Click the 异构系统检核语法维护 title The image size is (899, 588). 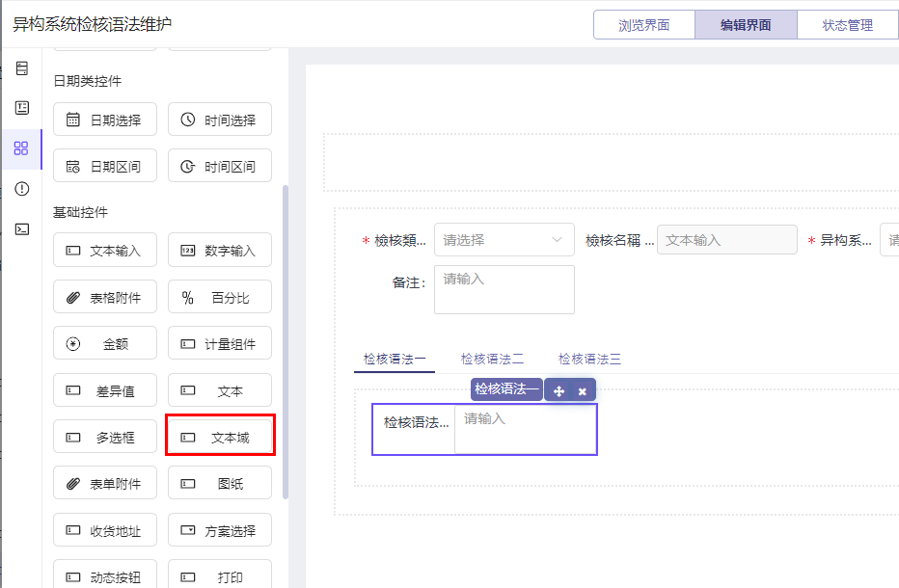[x=93, y=24]
